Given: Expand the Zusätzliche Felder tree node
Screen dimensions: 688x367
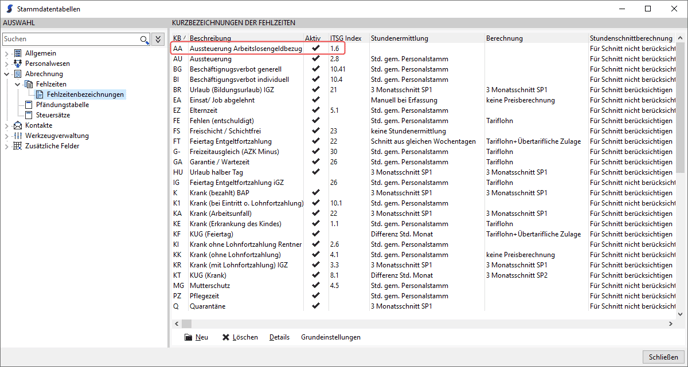Looking at the screenshot, I should point(7,146).
